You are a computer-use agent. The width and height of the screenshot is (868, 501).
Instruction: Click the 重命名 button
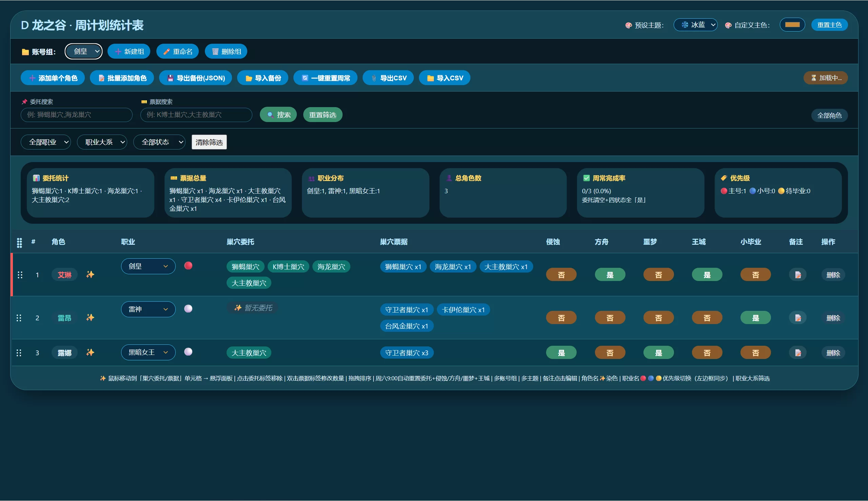tap(178, 52)
